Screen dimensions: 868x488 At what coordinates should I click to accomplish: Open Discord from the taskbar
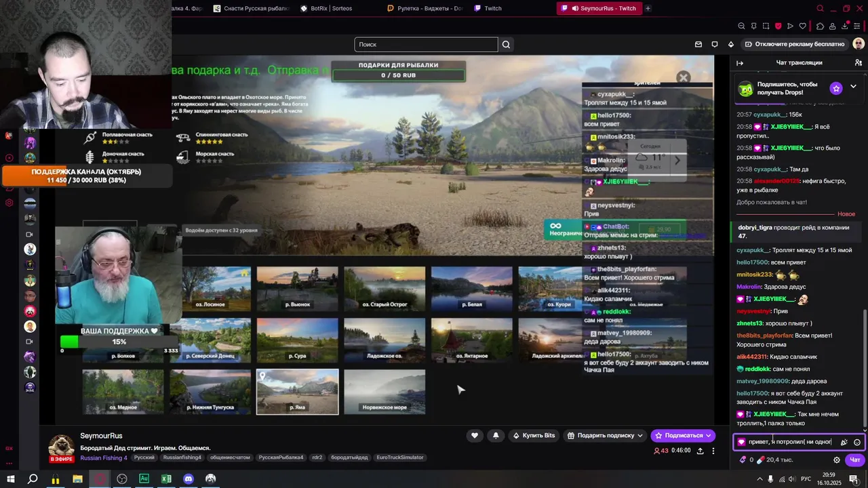tap(189, 479)
